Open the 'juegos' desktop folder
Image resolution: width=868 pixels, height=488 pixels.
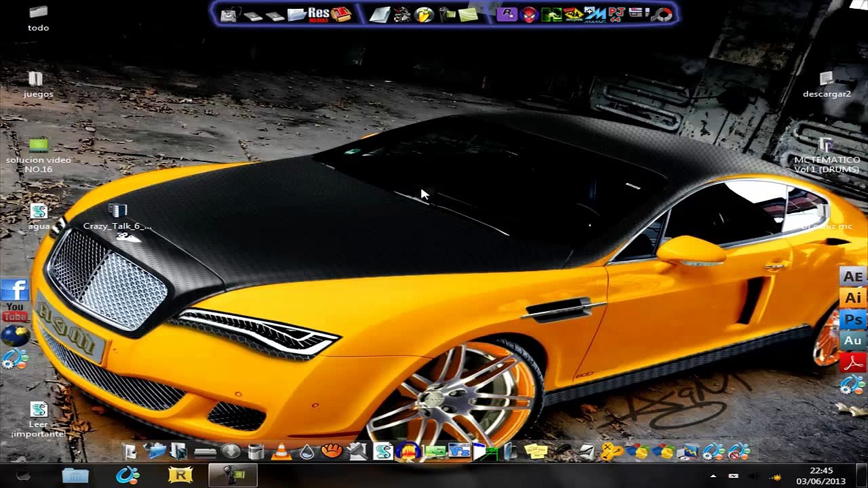38,85
